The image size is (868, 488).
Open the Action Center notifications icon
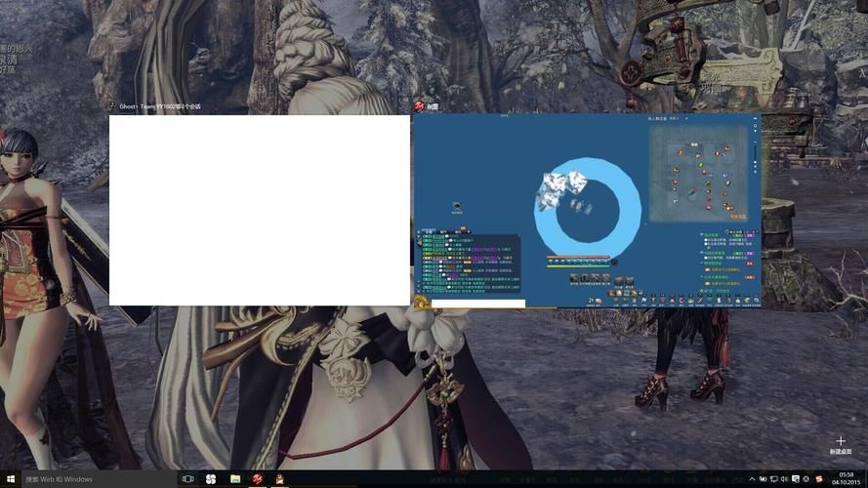796,479
